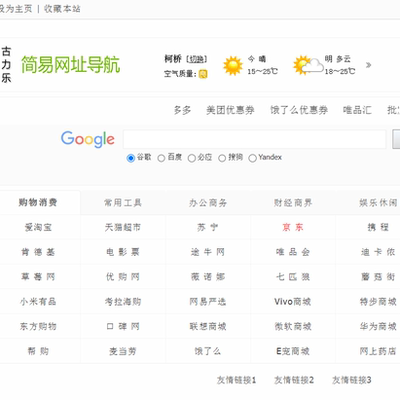Switch to the 办公商务 tab
The image size is (400, 400).
pos(208,203)
